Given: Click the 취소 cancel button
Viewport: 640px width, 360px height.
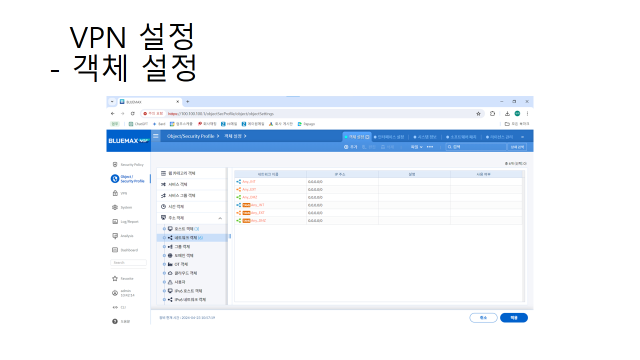Looking at the screenshot, I should click(x=483, y=318).
